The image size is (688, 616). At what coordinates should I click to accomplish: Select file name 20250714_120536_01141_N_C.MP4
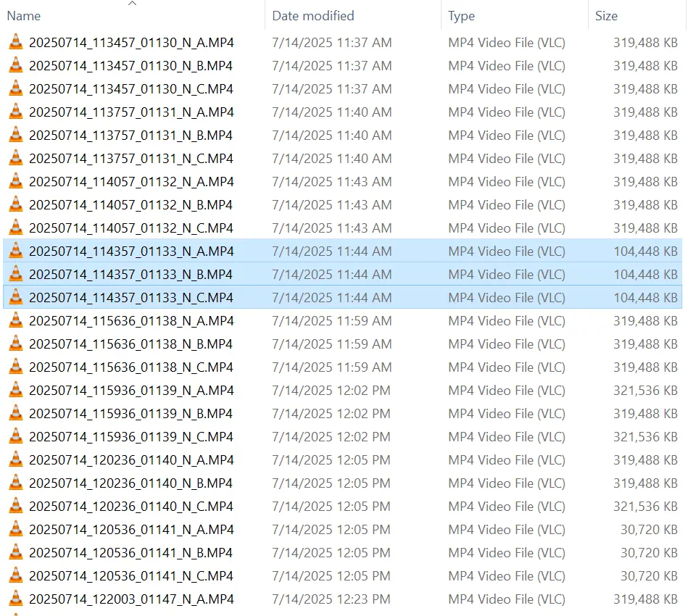click(x=130, y=576)
